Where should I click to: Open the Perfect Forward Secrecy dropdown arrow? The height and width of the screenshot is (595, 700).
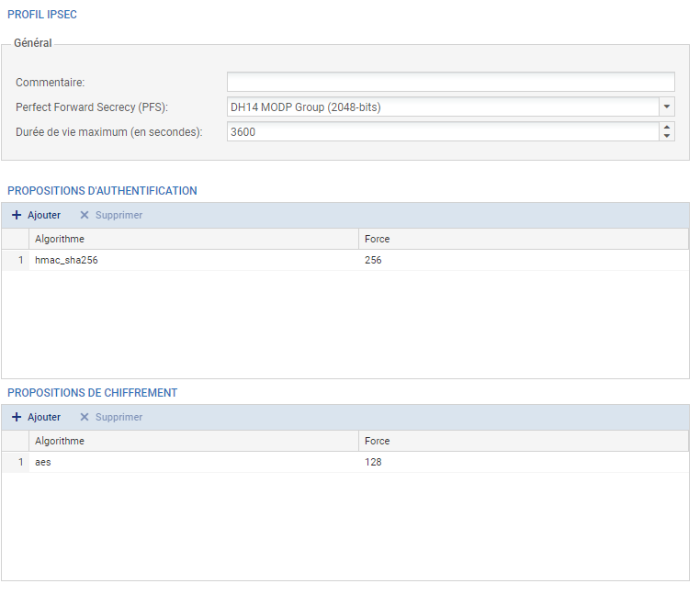click(667, 107)
